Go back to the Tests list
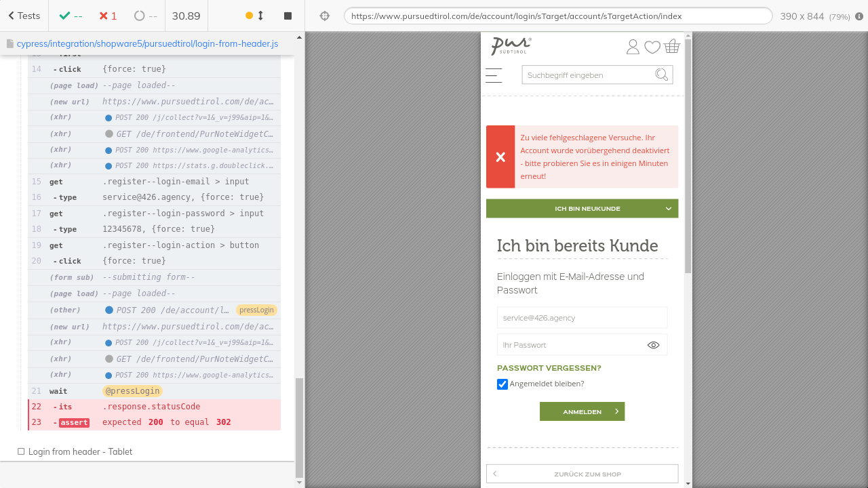 click(24, 16)
